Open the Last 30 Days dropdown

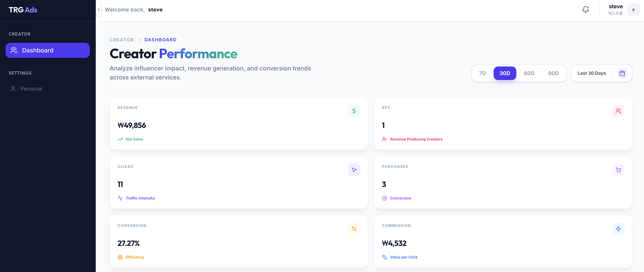tap(591, 73)
